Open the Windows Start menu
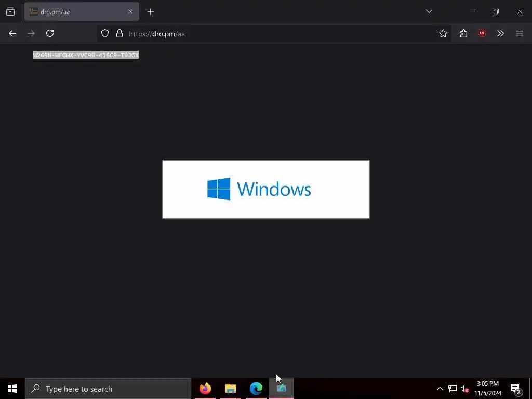Image resolution: width=532 pixels, height=399 pixels. pyautogui.click(x=12, y=389)
